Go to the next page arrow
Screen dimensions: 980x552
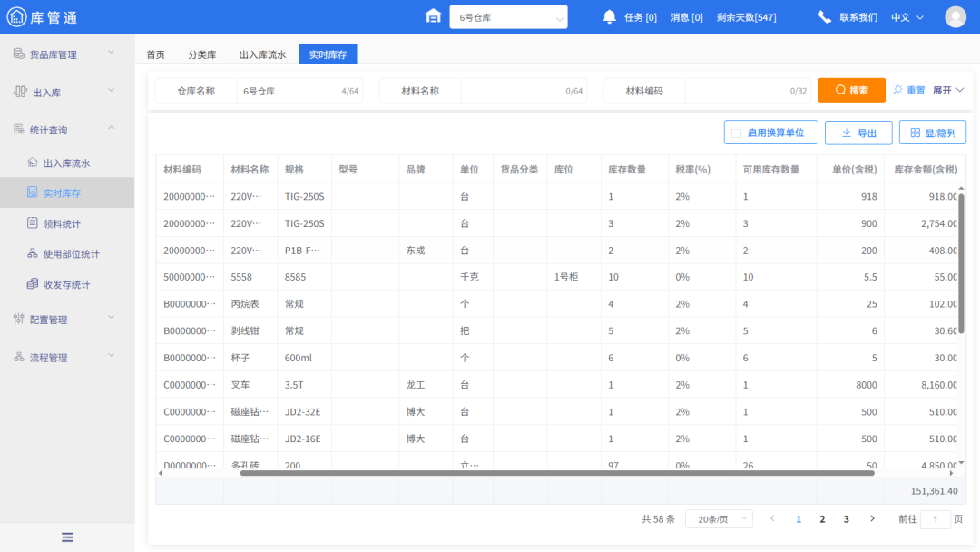[873, 519]
